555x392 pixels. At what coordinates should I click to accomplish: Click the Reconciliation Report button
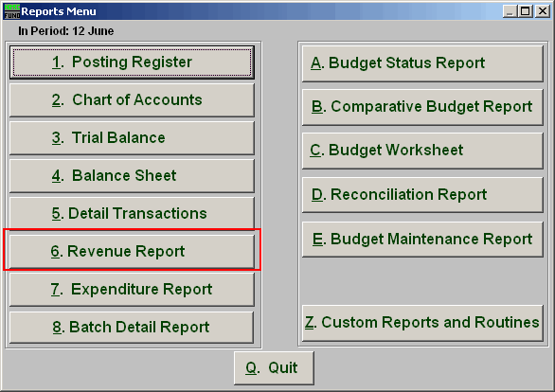pos(422,195)
